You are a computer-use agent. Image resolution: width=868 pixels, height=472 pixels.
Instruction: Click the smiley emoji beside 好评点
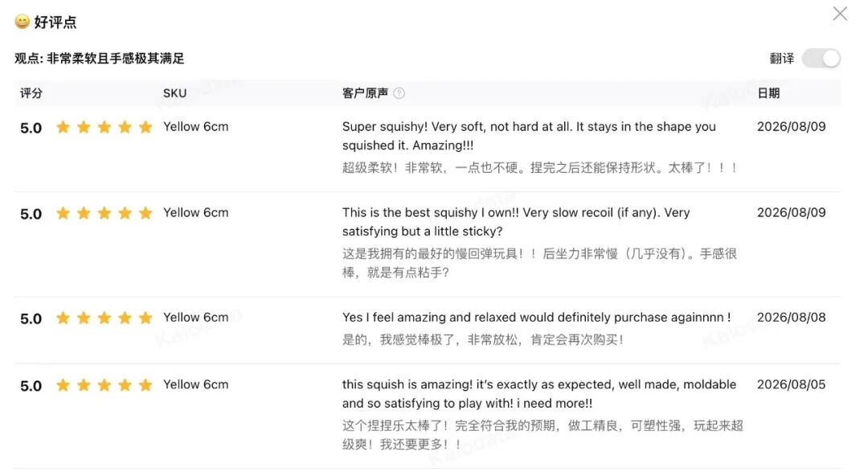pyautogui.click(x=23, y=22)
